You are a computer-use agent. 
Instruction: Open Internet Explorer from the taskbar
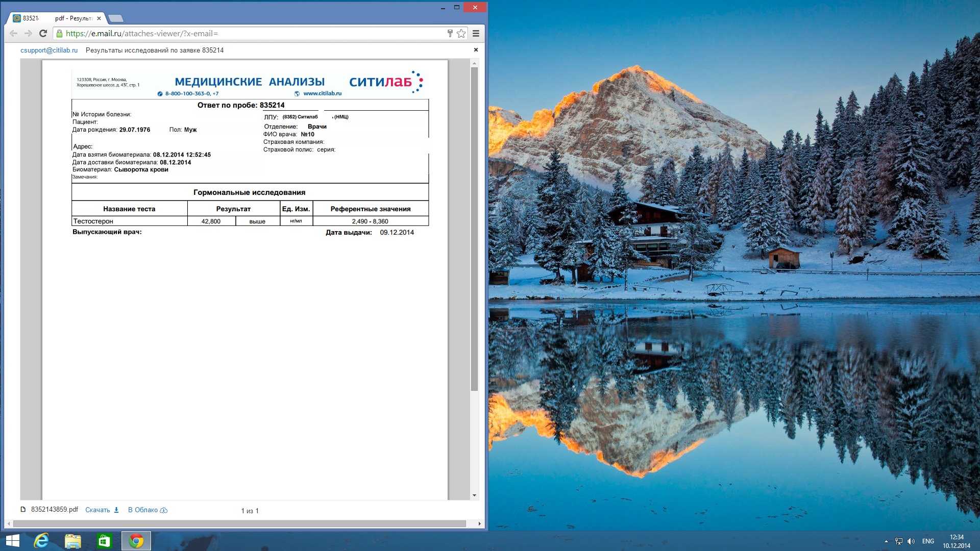(41, 541)
